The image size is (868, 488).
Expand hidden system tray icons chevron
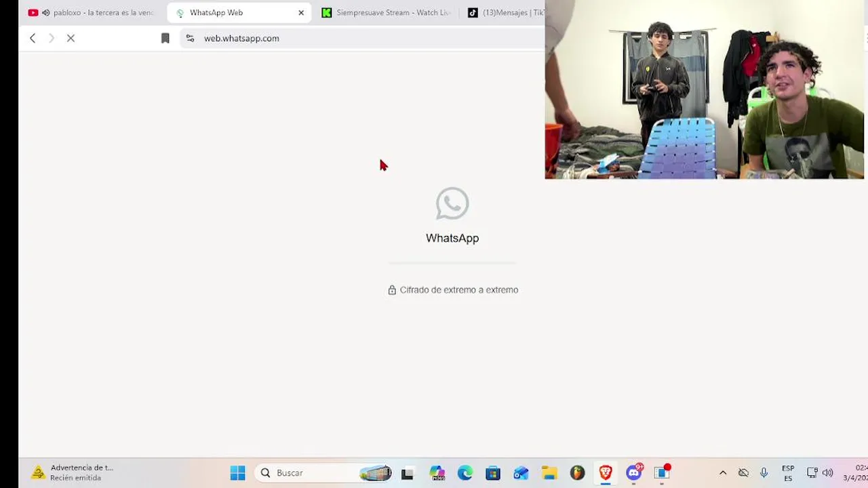(723, 473)
